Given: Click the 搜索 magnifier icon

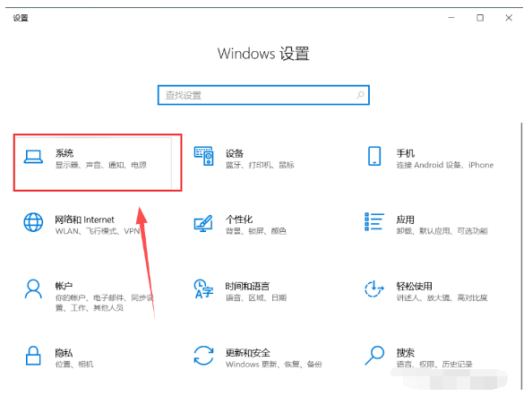Looking at the screenshot, I should coord(374,356).
